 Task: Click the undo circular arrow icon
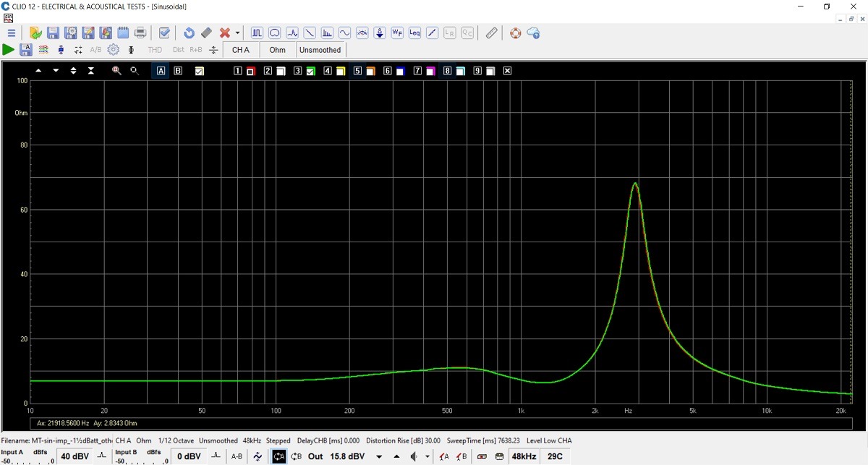189,33
